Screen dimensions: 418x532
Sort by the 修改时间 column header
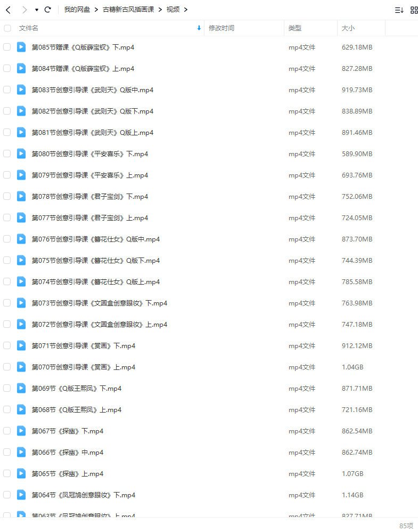coord(222,28)
